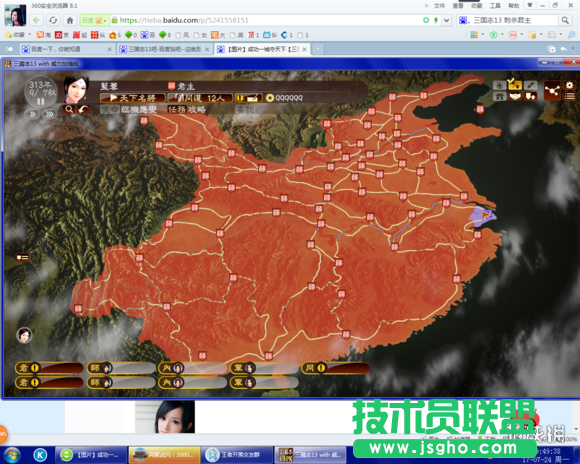
Task: Open the 查看 menu
Action: click(458, 6)
